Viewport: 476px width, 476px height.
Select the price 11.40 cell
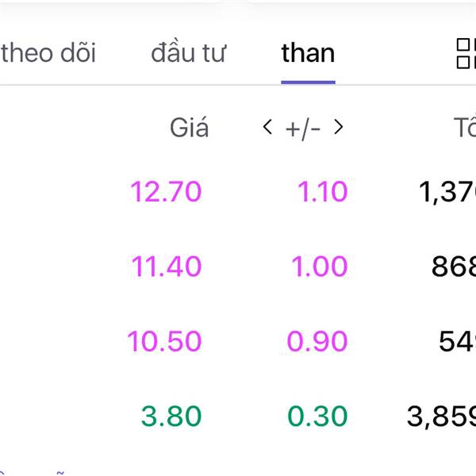pyautogui.click(x=167, y=267)
